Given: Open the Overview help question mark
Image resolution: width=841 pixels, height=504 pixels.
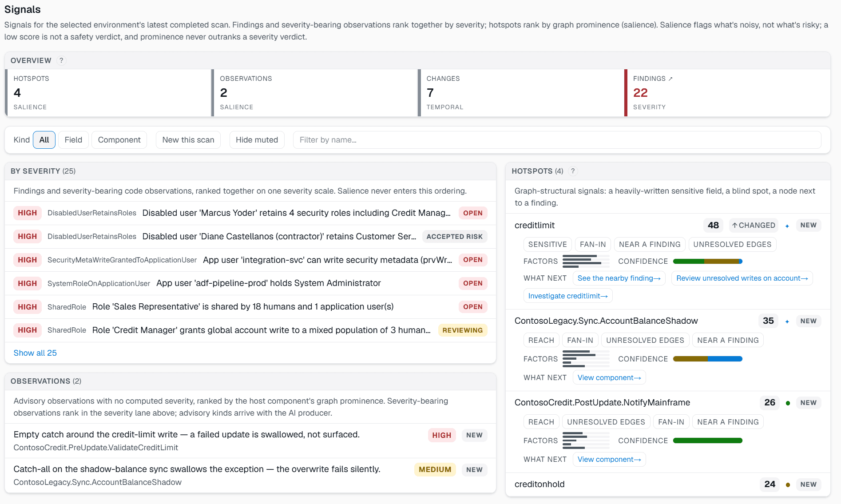Looking at the screenshot, I should [61, 60].
